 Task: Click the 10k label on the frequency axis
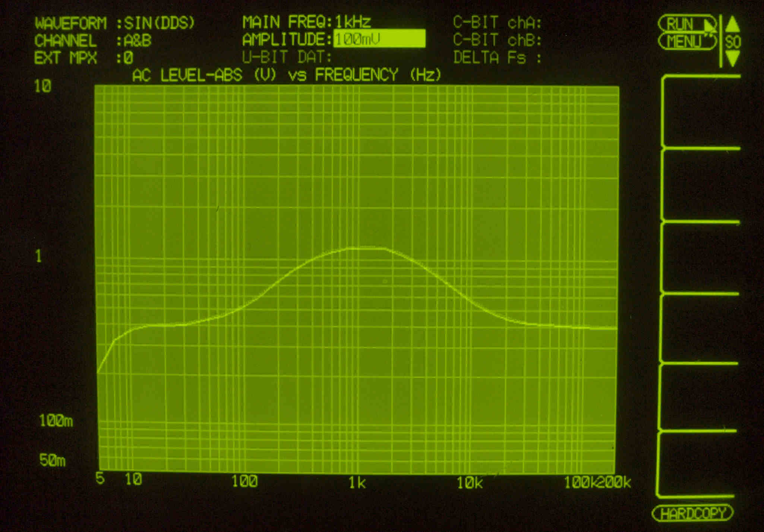(x=470, y=483)
